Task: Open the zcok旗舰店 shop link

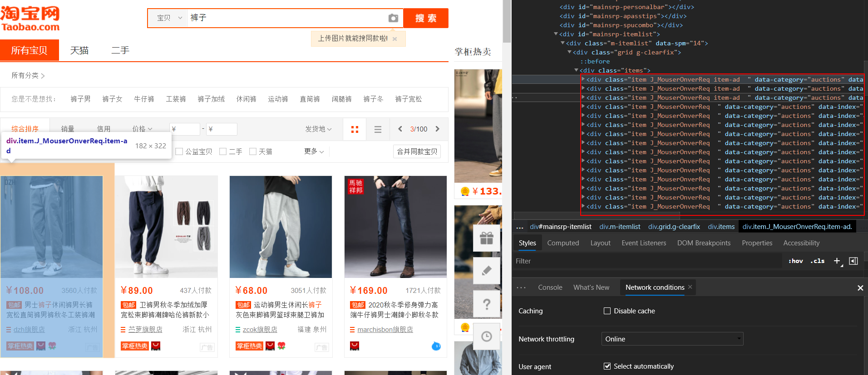Action: [260, 330]
